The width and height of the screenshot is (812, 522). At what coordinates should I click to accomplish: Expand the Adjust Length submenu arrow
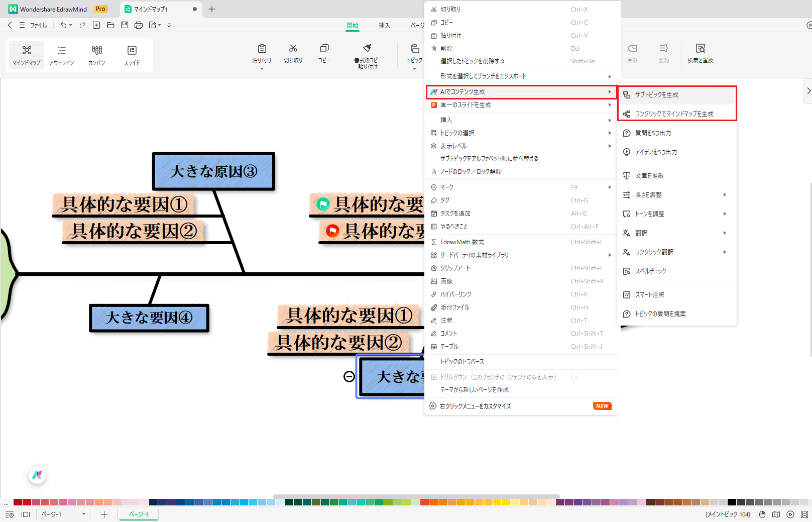click(x=725, y=194)
